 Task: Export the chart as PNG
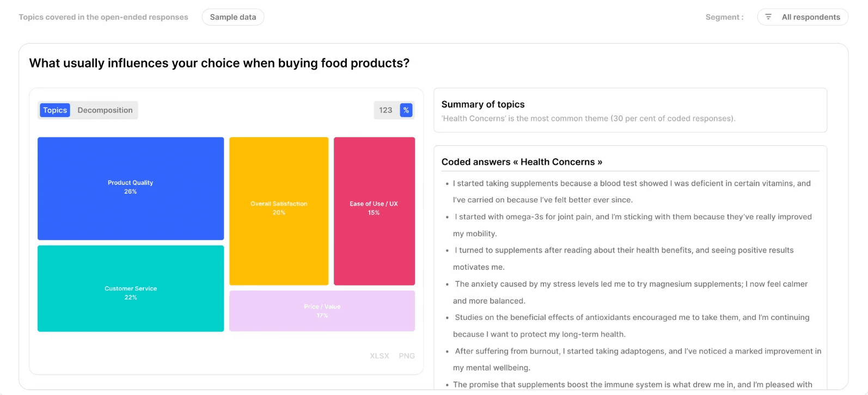coord(407,356)
